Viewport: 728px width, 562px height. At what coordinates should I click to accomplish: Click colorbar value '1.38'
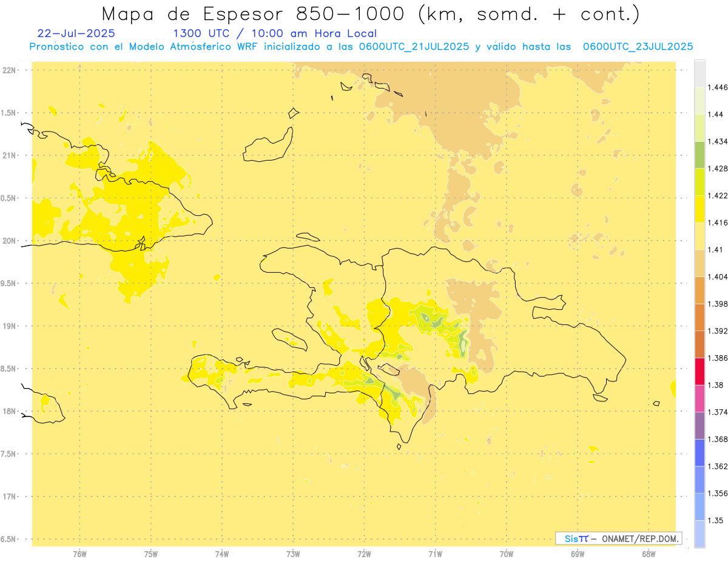click(x=716, y=385)
